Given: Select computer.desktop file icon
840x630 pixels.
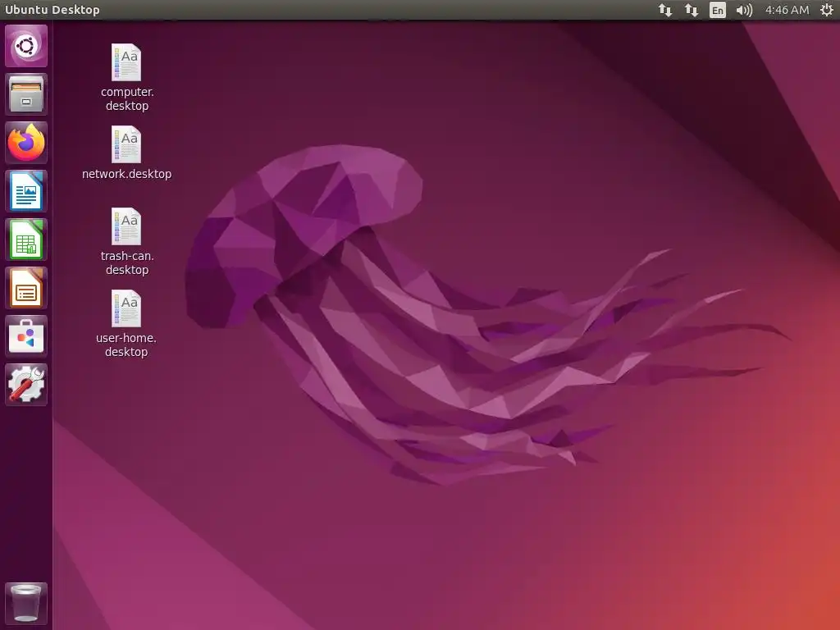Looking at the screenshot, I should (126, 62).
